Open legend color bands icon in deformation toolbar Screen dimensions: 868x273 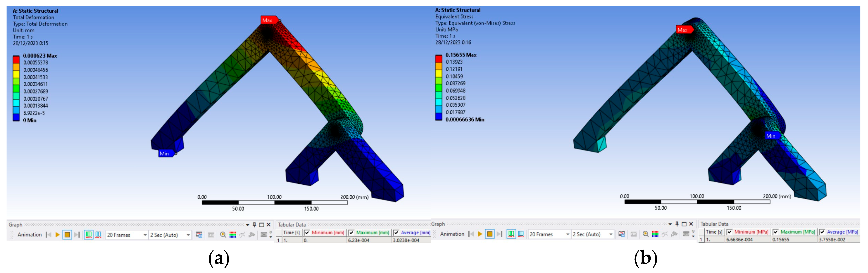pyautogui.click(x=232, y=235)
